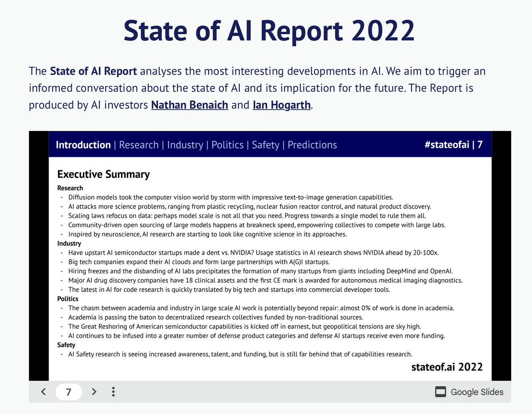This screenshot has height=414, width=532.
Task: Click the slide number 7 field
Action: 69,392
